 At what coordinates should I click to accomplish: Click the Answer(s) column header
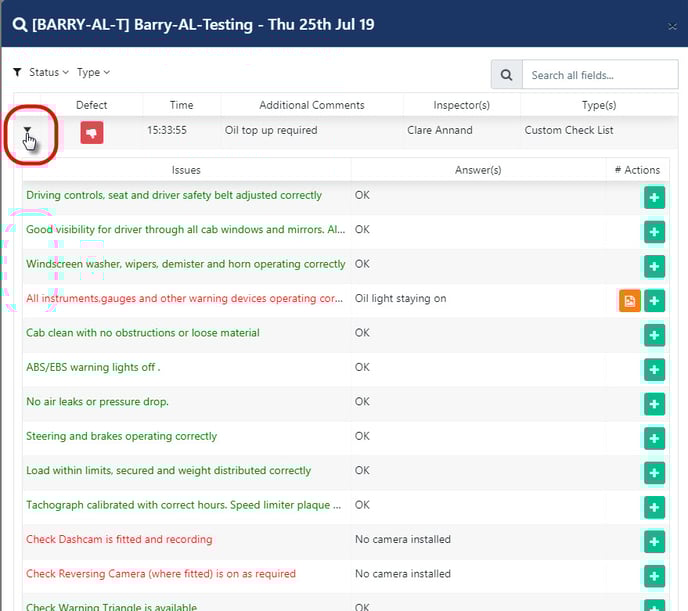(x=478, y=170)
